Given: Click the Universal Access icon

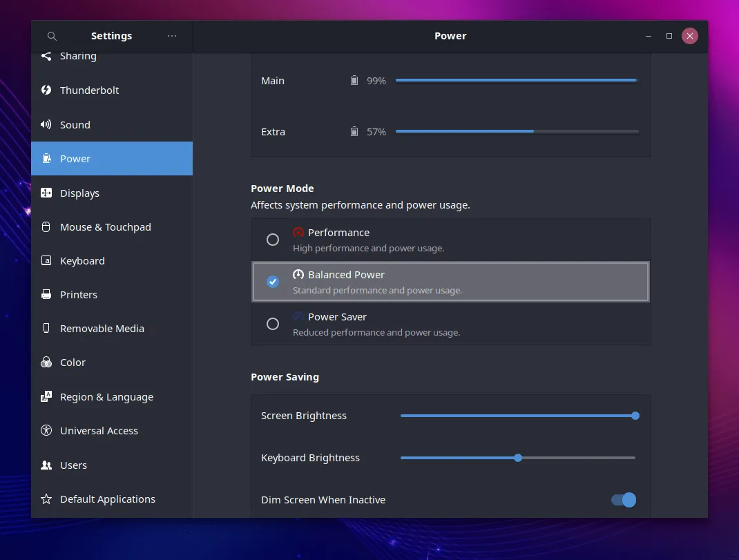Looking at the screenshot, I should pos(46,430).
